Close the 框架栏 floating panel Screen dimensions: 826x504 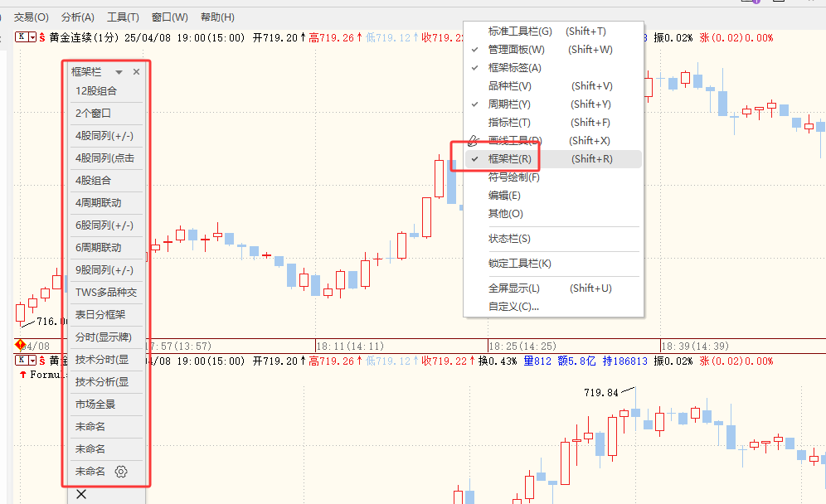137,71
